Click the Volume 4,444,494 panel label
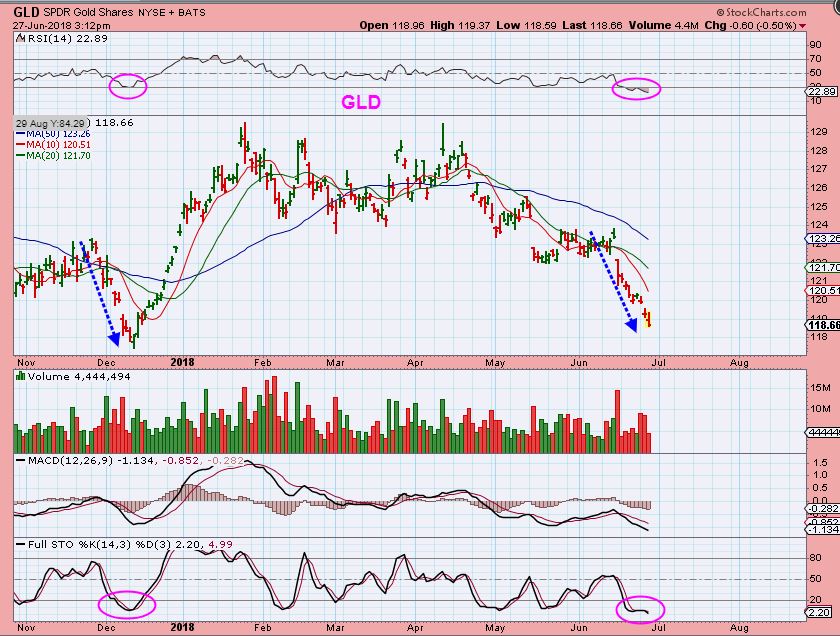The width and height of the screenshot is (840, 636). pyautogui.click(x=79, y=377)
